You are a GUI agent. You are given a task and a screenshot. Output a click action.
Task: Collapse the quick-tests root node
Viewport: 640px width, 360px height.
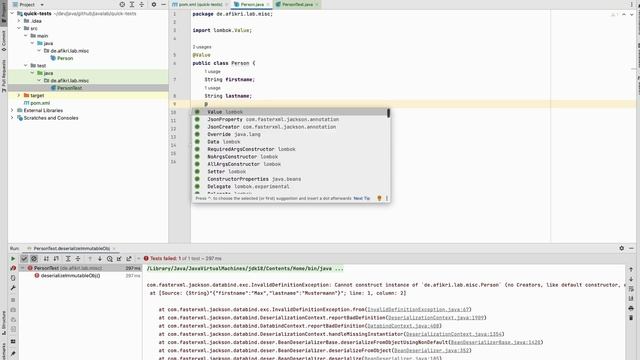(x=12, y=13)
